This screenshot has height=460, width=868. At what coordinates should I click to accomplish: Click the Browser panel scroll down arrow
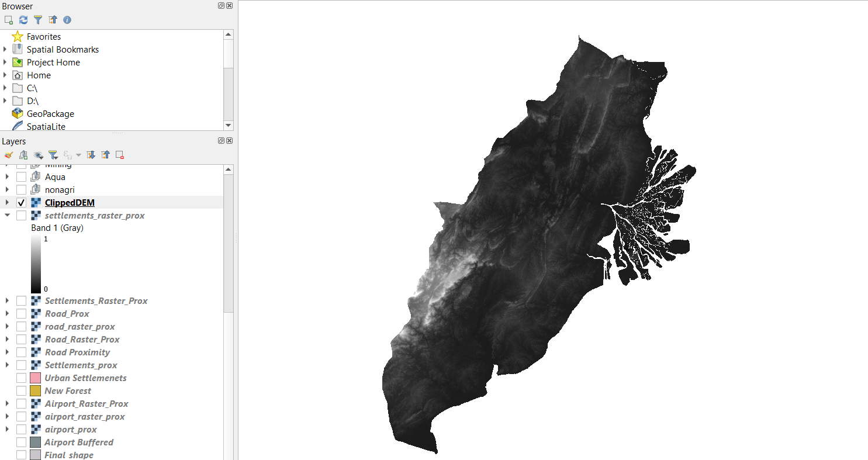coord(228,125)
